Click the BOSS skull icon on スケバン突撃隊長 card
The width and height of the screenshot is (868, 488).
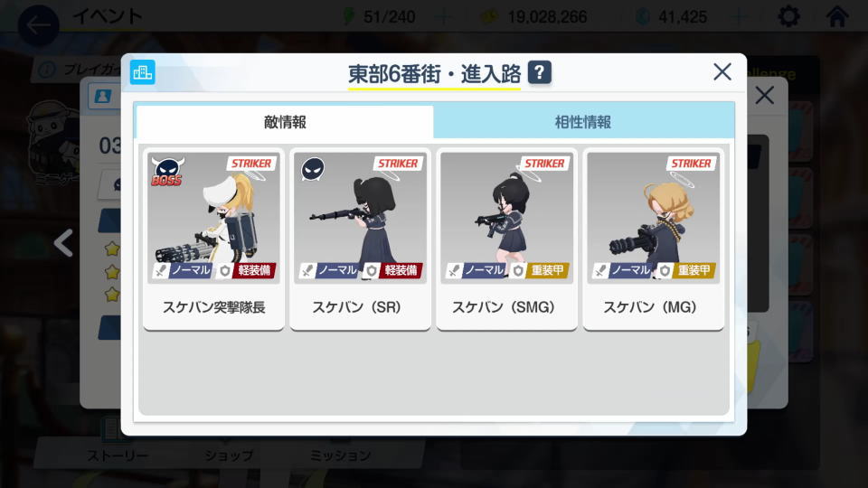pos(167,171)
